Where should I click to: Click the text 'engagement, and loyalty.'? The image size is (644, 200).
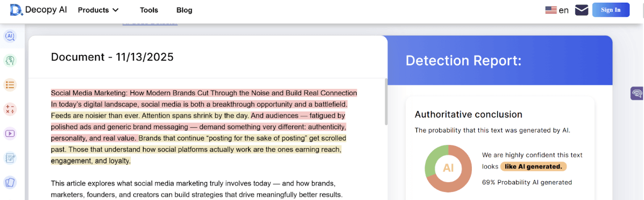(x=91, y=161)
